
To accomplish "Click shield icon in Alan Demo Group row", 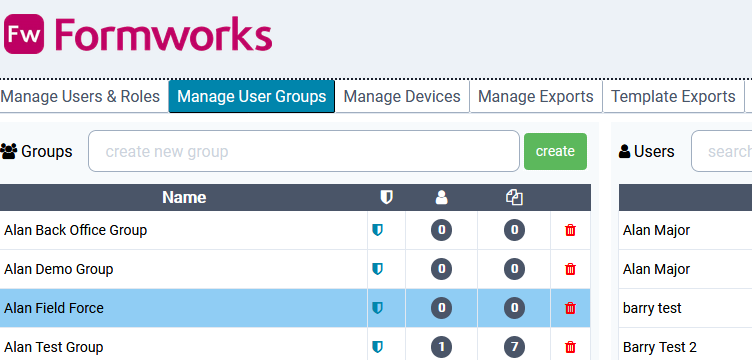I will click(377, 269).
